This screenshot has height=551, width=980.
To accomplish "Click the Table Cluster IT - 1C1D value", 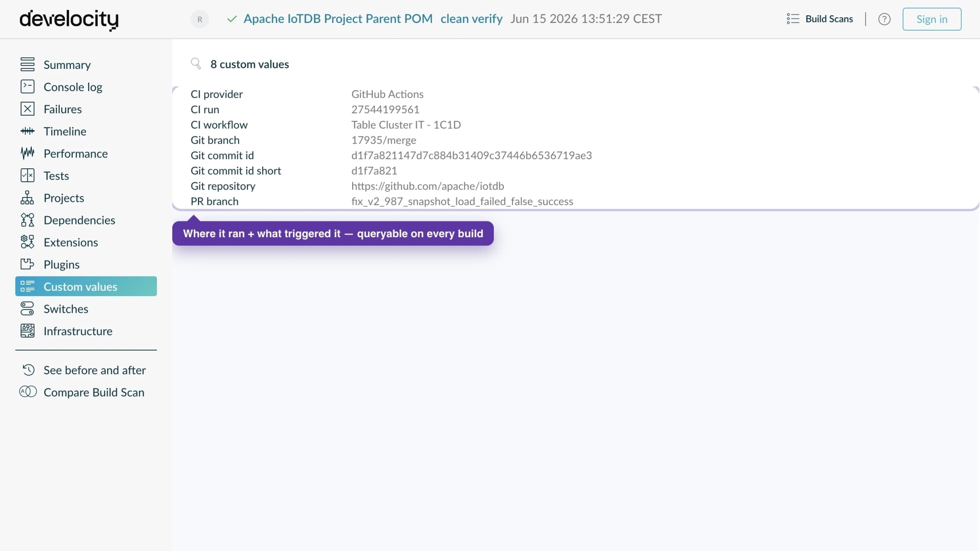I will click(406, 124).
